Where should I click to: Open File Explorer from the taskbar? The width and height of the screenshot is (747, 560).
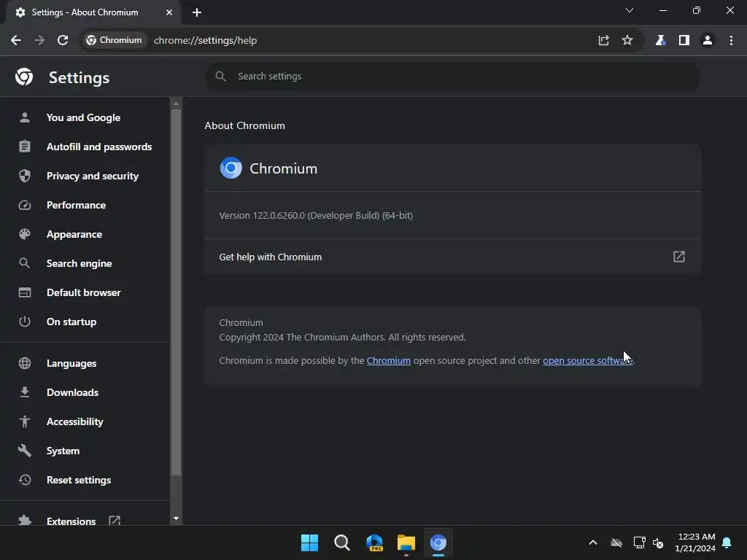(x=406, y=542)
